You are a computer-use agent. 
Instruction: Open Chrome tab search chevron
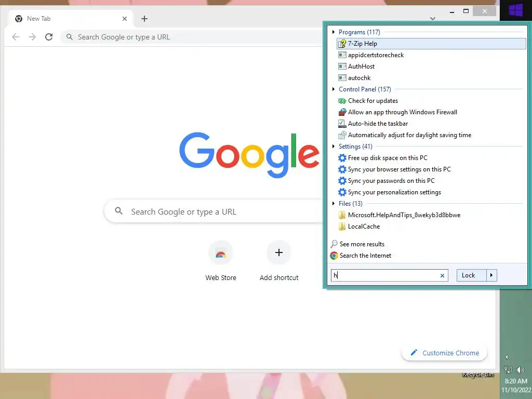click(x=433, y=19)
